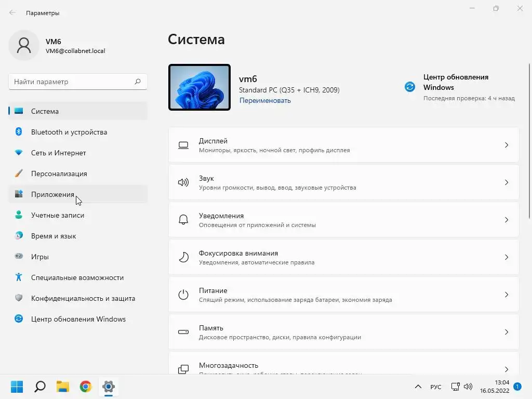Screen dimensions: 532x399
Task: Click the Переименовать link
Action: coord(265,100)
